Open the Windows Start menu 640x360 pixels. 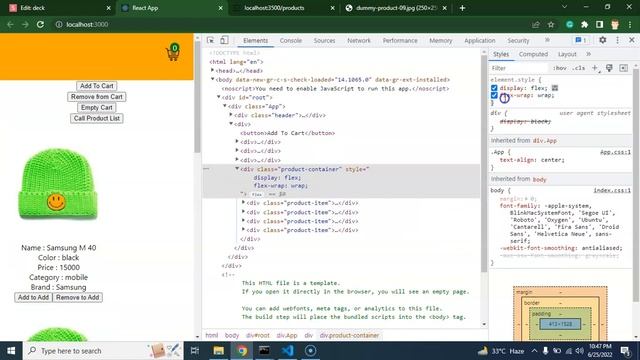pos(11,351)
